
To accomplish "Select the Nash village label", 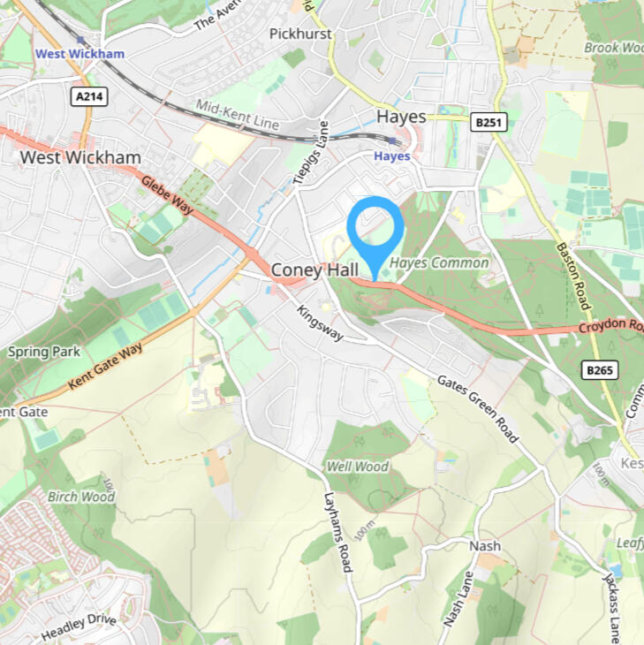I will pyautogui.click(x=485, y=546).
